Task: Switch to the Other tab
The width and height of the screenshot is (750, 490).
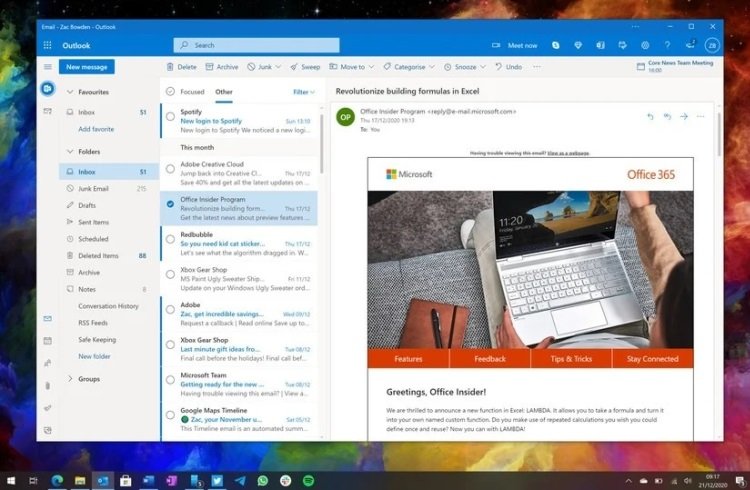Action: click(224, 91)
